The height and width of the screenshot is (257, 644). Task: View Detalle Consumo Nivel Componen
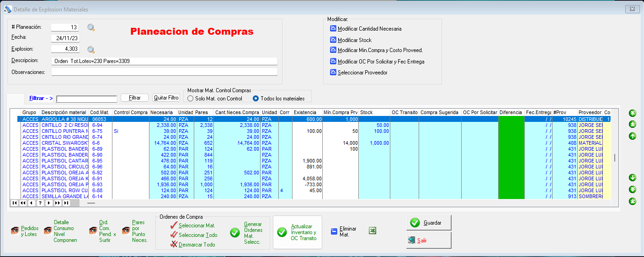tap(60, 231)
